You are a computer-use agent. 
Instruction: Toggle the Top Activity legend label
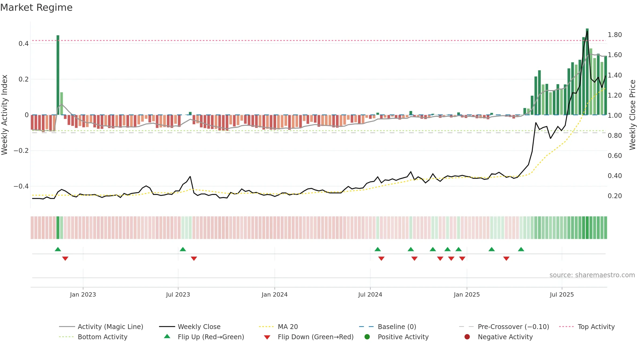click(x=596, y=327)
